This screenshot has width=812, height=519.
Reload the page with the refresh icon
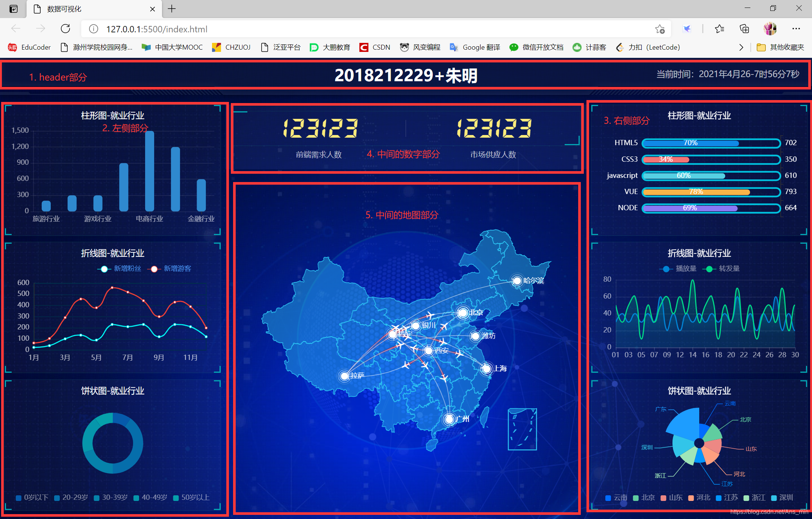point(65,29)
